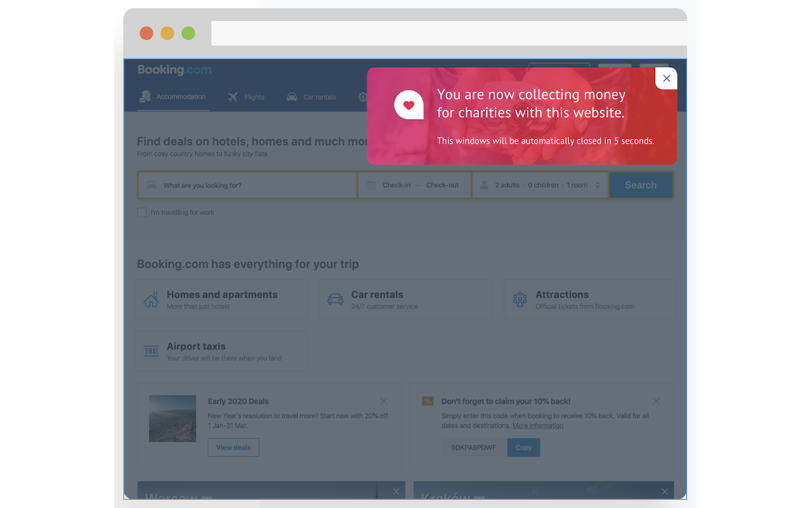Switch to the Flights tab
Screen dimensions: 812x508
(x=246, y=97)
